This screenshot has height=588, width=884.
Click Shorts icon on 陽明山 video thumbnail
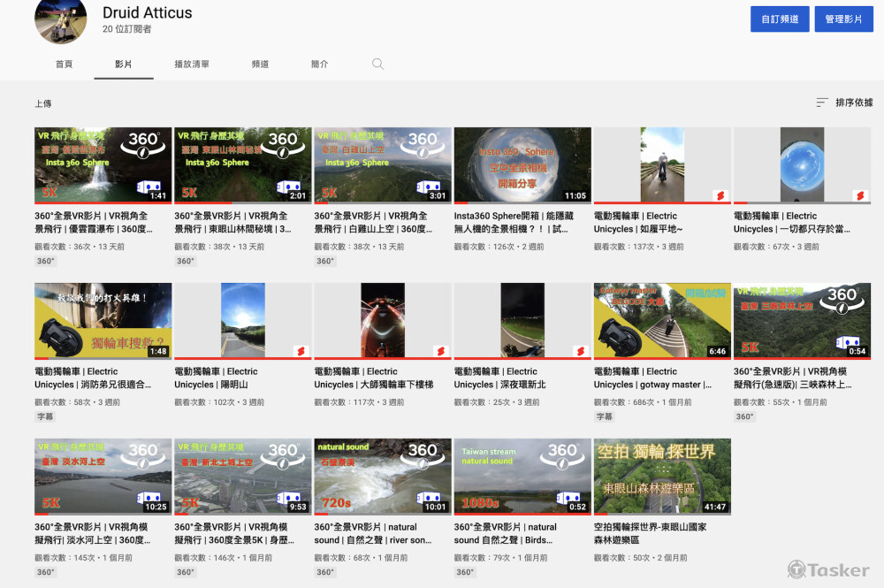[300, 351]
